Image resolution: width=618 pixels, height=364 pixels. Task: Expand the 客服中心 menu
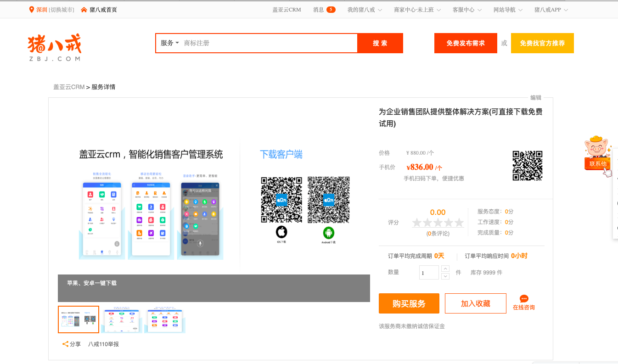click(467, 10)
